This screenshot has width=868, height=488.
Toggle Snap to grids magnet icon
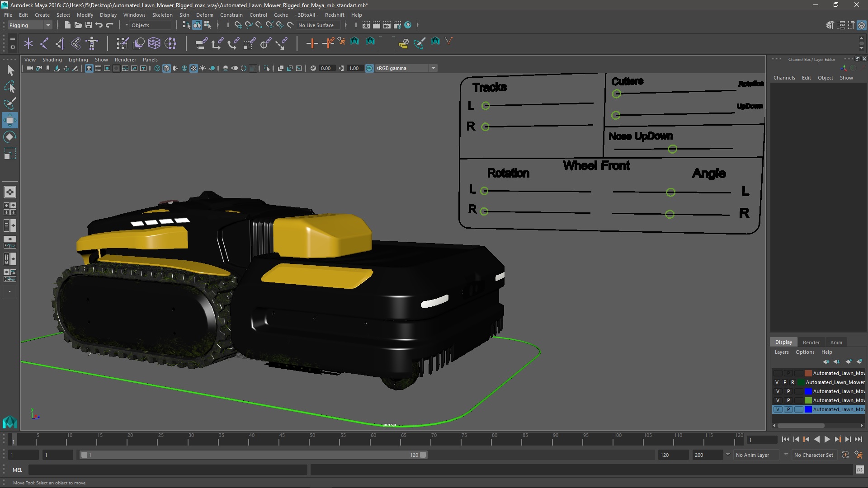[x=238, y=25]
